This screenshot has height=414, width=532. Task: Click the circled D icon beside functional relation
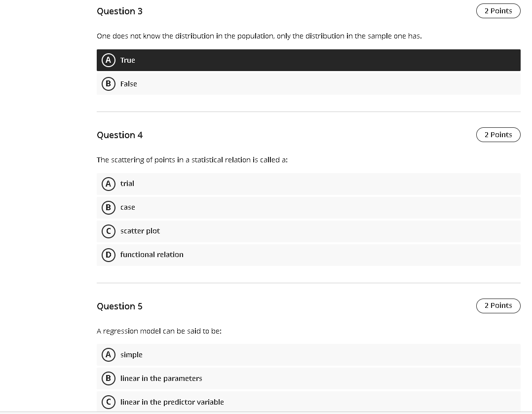(x=109, y=255)
